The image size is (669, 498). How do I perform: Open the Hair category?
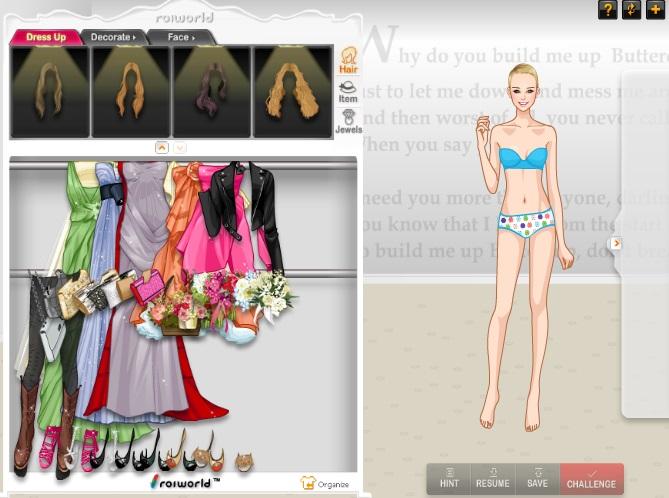348,59
